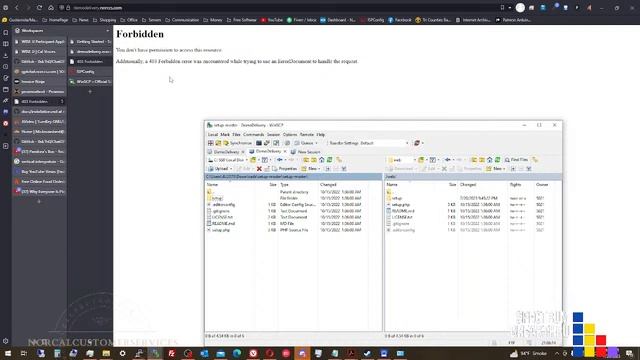Open Commands menu in WinSCP
This screenshot has width=640, height=360.
(x=253, y=134)
